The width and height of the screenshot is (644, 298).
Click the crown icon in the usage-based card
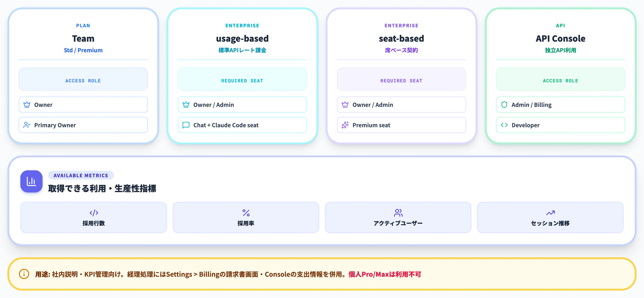click(x=186, y=105)
